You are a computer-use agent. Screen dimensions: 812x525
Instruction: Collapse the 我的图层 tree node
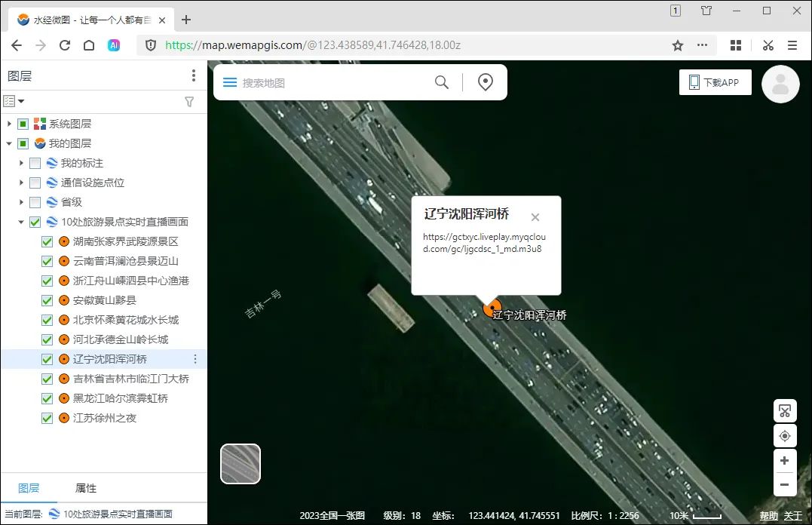(9, 143)
